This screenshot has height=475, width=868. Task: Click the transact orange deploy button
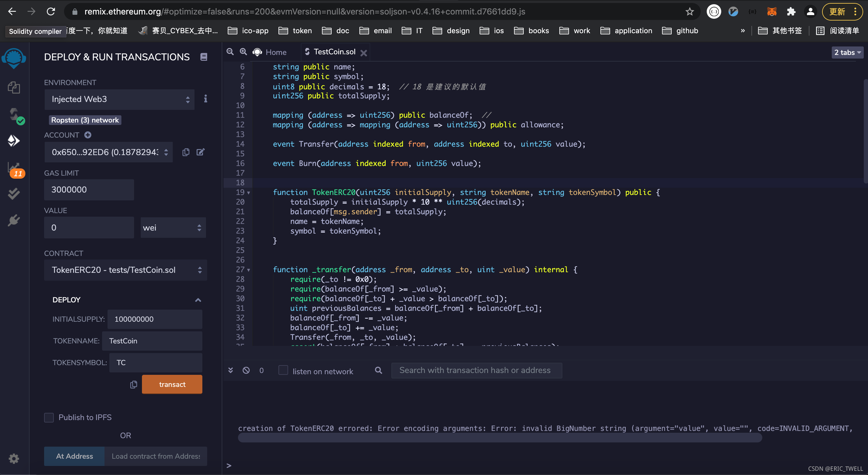(172, 384)
